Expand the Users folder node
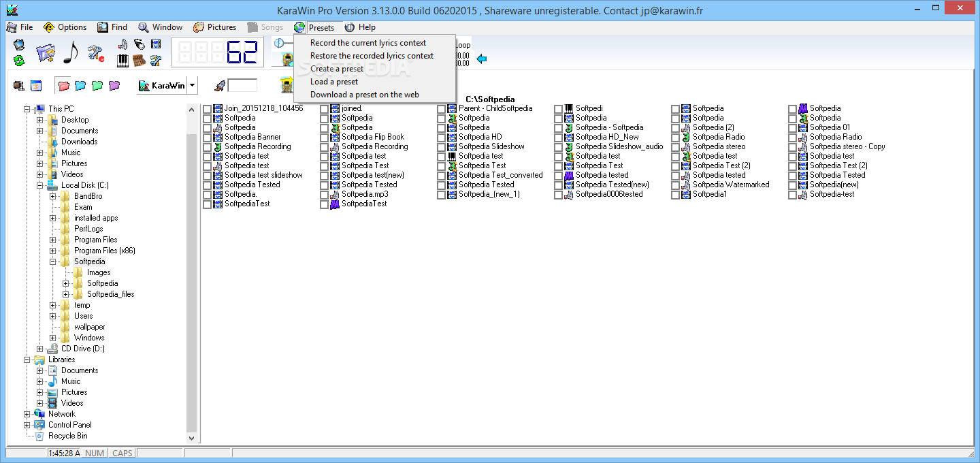Viewport: 980px width, 463px height. [x=52, y=316]
